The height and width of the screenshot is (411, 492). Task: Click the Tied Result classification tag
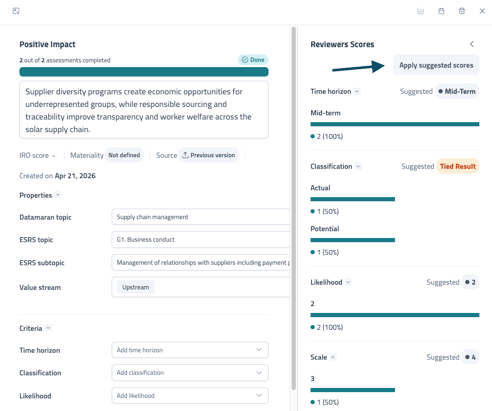(x=458, y=166)
